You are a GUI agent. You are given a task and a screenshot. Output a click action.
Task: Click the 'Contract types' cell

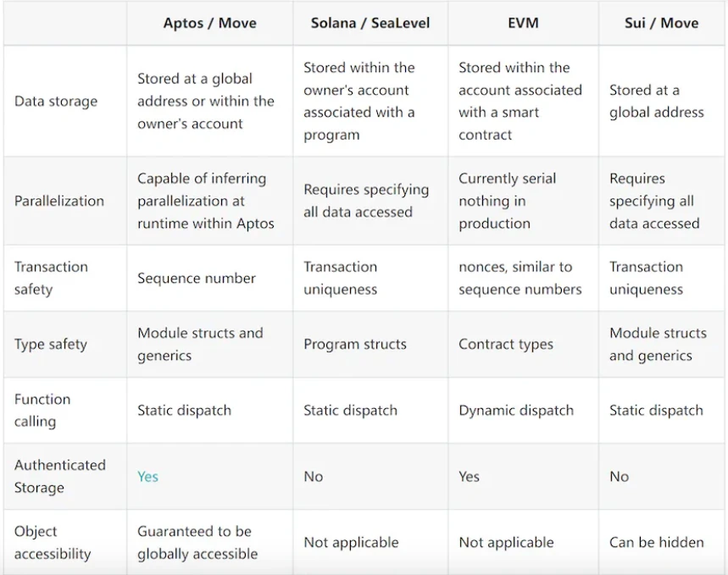[x=506, y=345]
